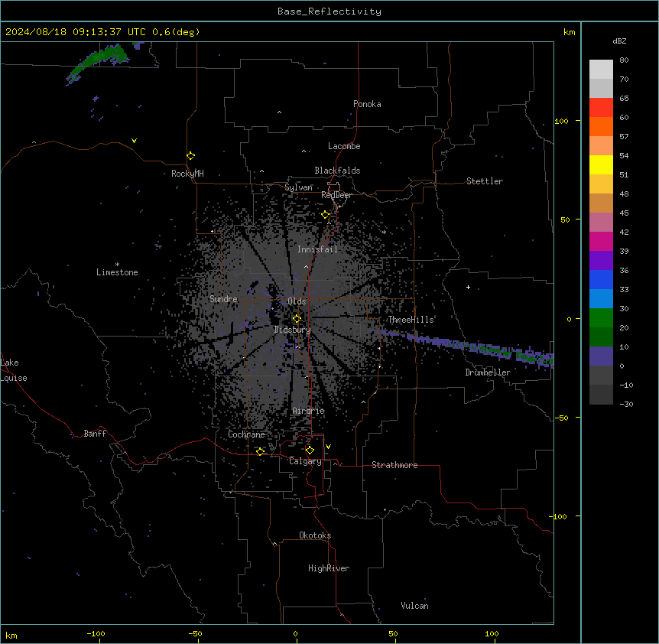
Task: Click the Base_Reflectivity title text
Action: pyautogui.click(x=329, y=11)
